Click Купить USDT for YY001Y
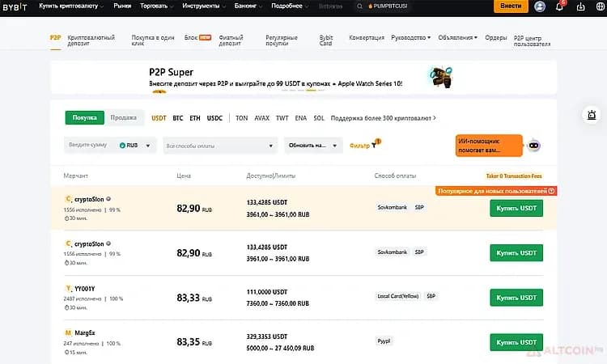 [516, 298]
